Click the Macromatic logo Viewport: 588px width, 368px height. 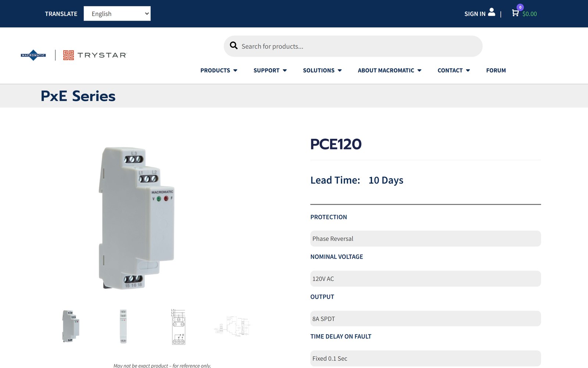(x=33, y=55)
